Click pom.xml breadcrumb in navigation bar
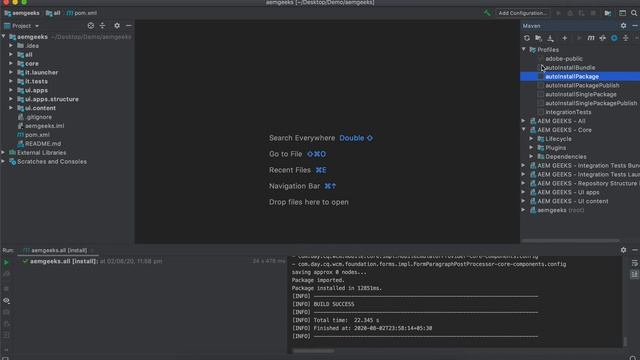The width and height of the screenshot is (640, 360). point(82,13)
